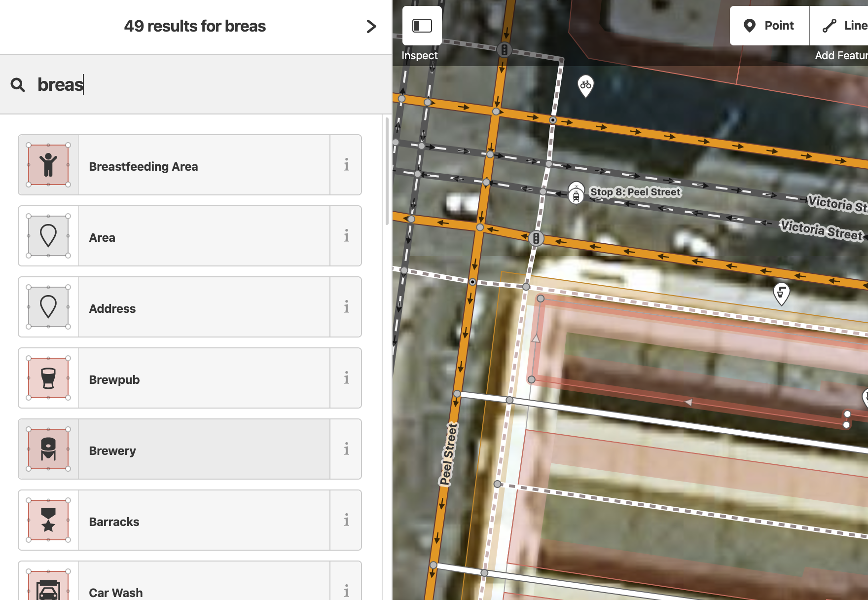868x600 pixels.
Task: Click the preset search field containing 'breas'
Action: (196, 85)
